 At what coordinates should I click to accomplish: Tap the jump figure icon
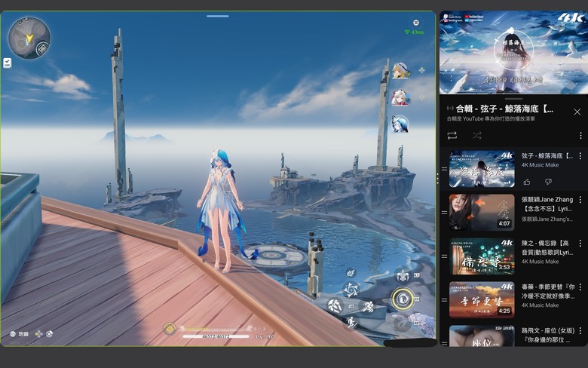pyautogui.click(x=351, y=322)
